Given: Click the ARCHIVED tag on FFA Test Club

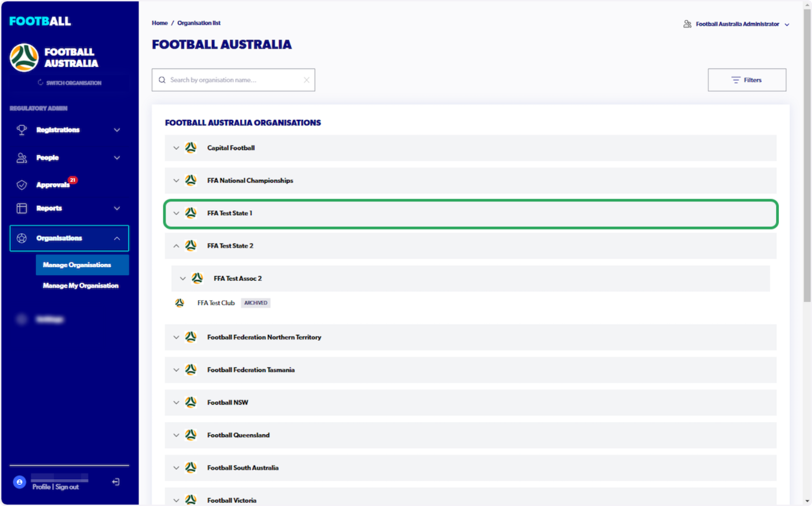Looking at the screenshot, I should [x=256, y=303].
